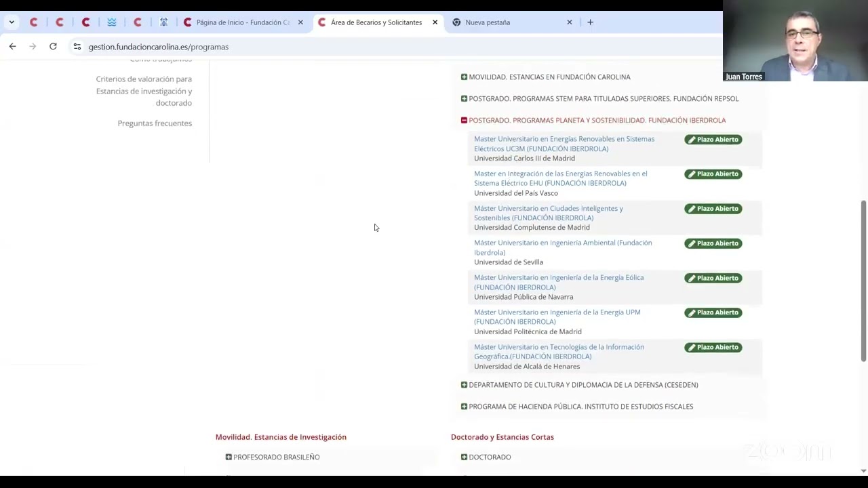The width and height of the screenshot is (868, 488).
Task: Open Criterios de valoración para Estancias link
Action: click(144, 91)
